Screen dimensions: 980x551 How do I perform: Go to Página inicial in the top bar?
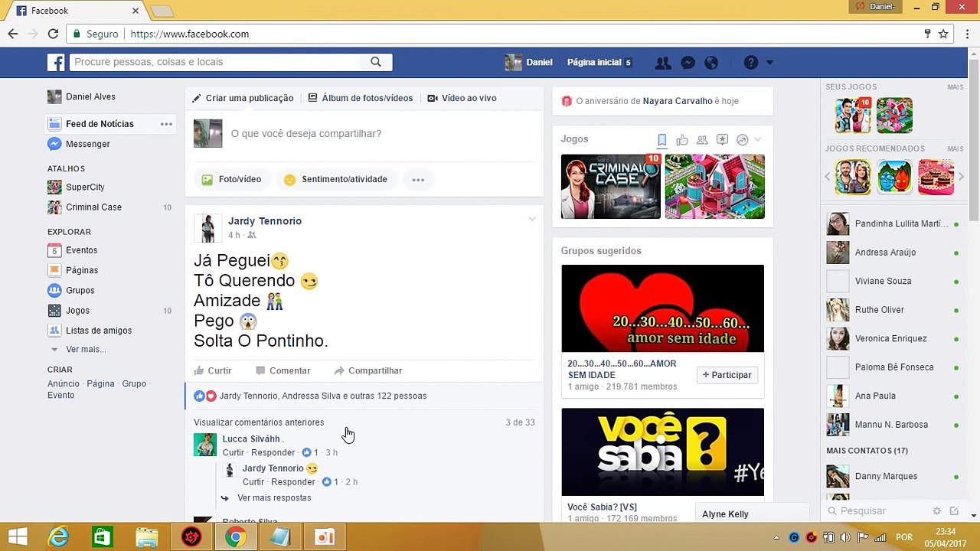click(x=594, y=63)
